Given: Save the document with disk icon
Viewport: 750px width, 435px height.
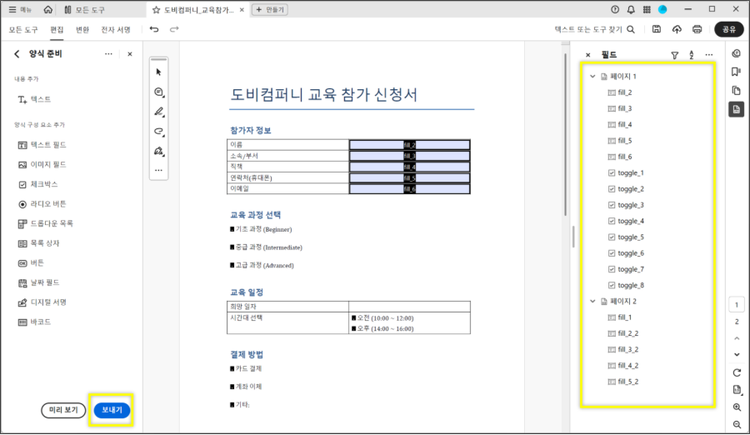Looking at the screenshot, I should pyautogui.click(x=657, y=29).
